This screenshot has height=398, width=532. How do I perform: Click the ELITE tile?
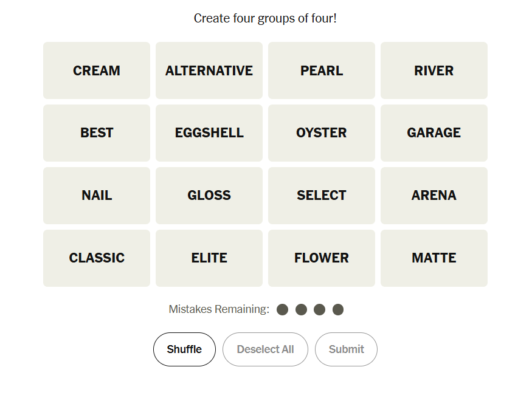pyautogui.click(x=209, y=258)
